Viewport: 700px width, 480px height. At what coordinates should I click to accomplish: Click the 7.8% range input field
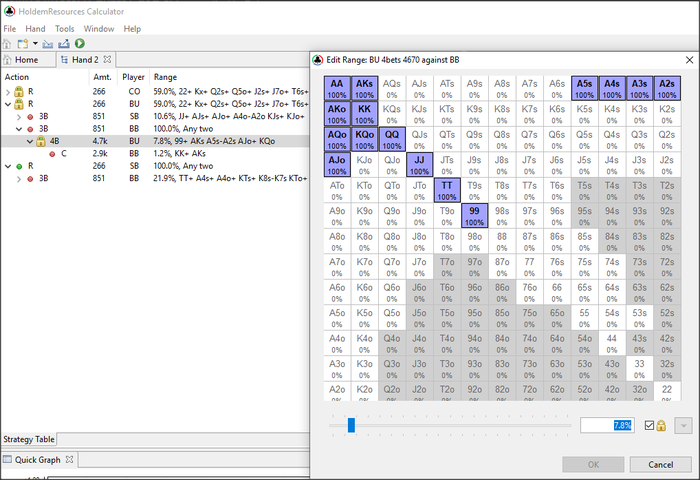coord(608,425)
